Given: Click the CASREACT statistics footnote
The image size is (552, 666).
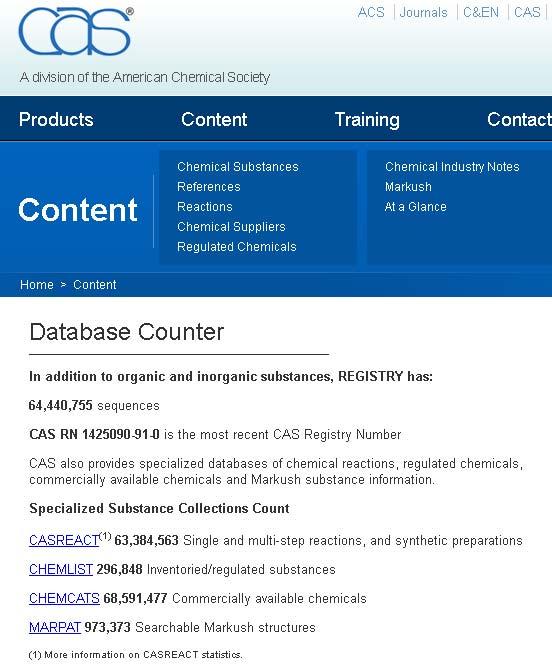Looking at the screenshot, I should click(x=135, y=655).
